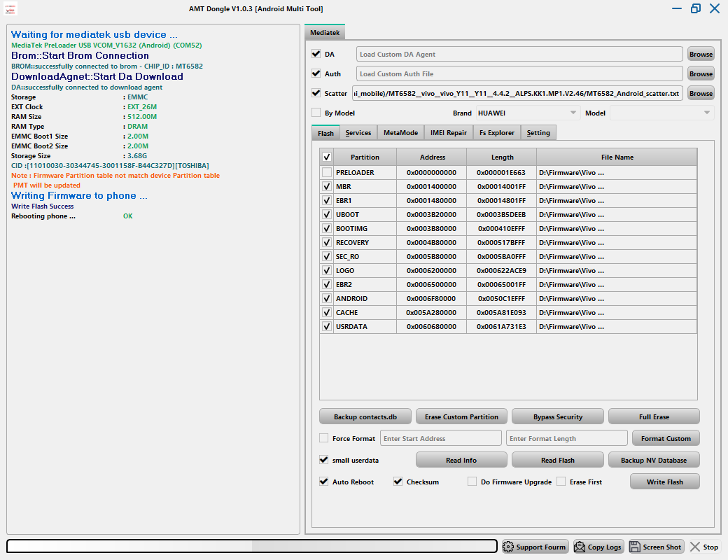Enable the Force Format checkbox
728x560 pixels.
(323, 438)
